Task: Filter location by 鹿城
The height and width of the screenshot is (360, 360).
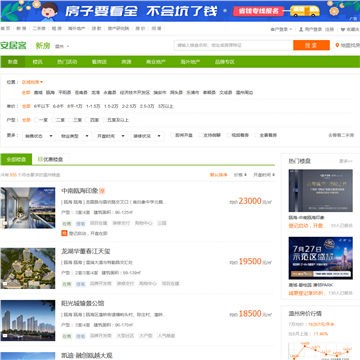Action: pos(38,93)
